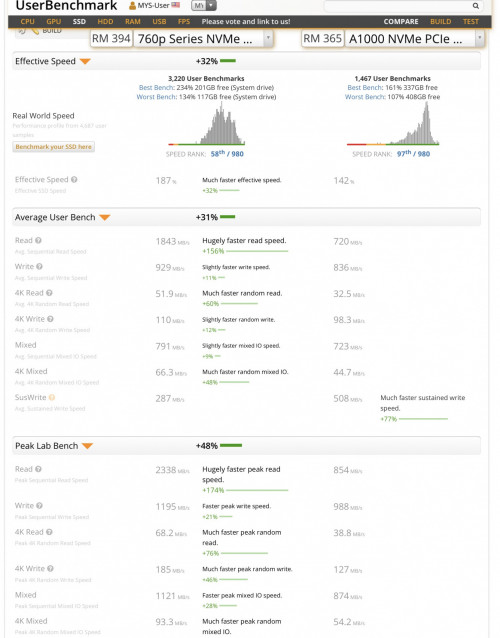Open Worst Bench link for the 760p drive
This screenshot has width=500, height=638.
click(157, 97)
